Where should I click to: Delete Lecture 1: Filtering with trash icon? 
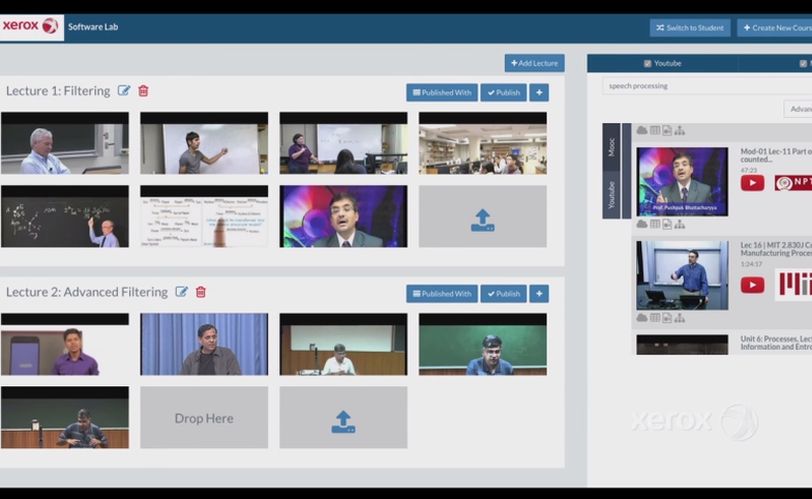coord(143,91)
